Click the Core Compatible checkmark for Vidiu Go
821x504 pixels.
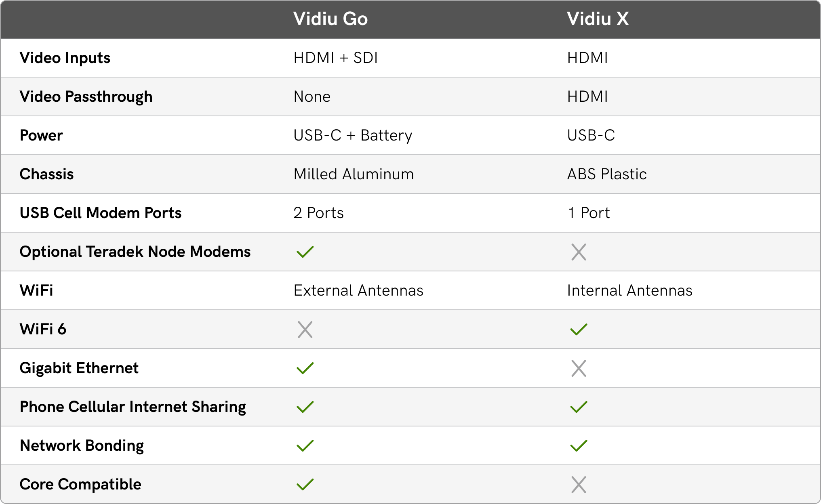tap(305, 485)
